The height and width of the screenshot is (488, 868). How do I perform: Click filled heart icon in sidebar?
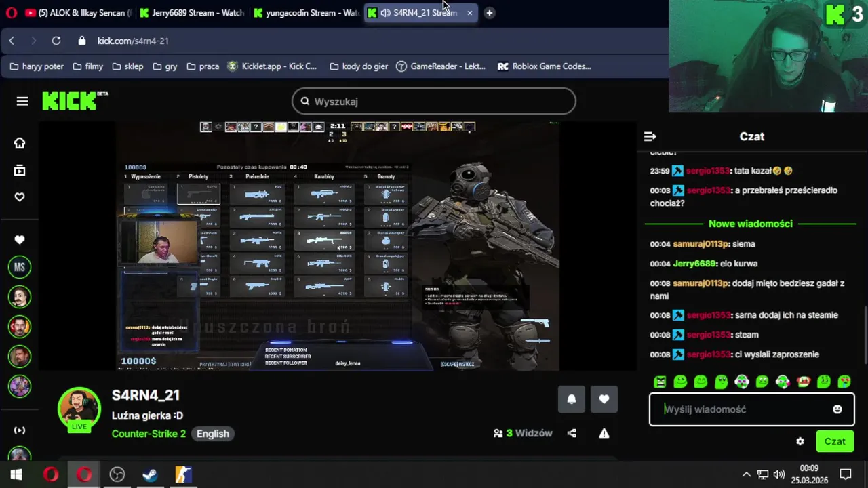coord(20,240)
